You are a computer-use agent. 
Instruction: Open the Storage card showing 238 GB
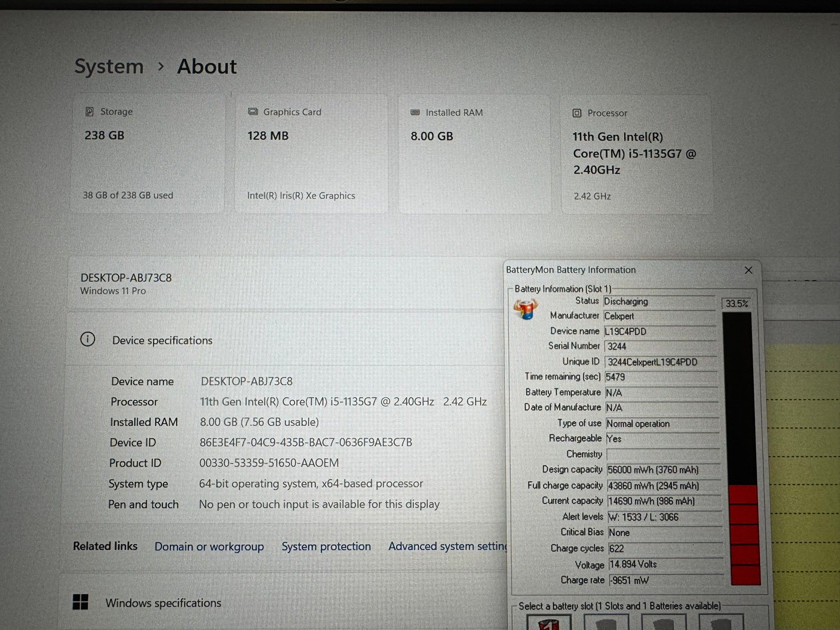(148, 154)
